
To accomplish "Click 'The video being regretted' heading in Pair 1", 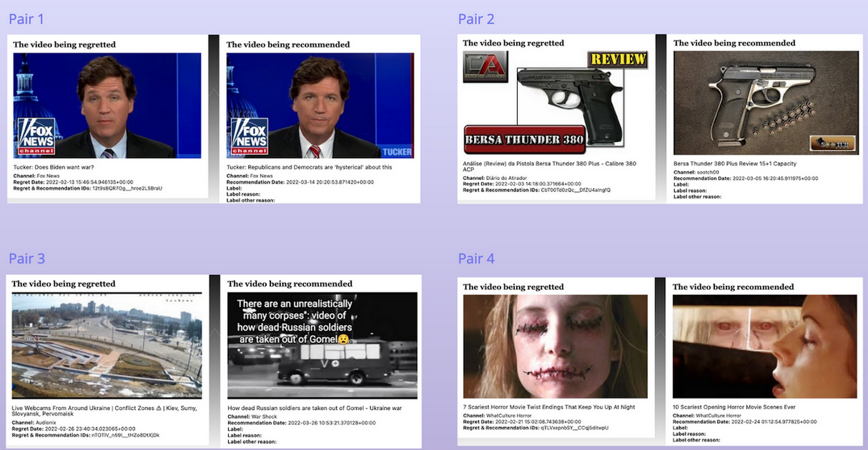I will pos(64,44).
